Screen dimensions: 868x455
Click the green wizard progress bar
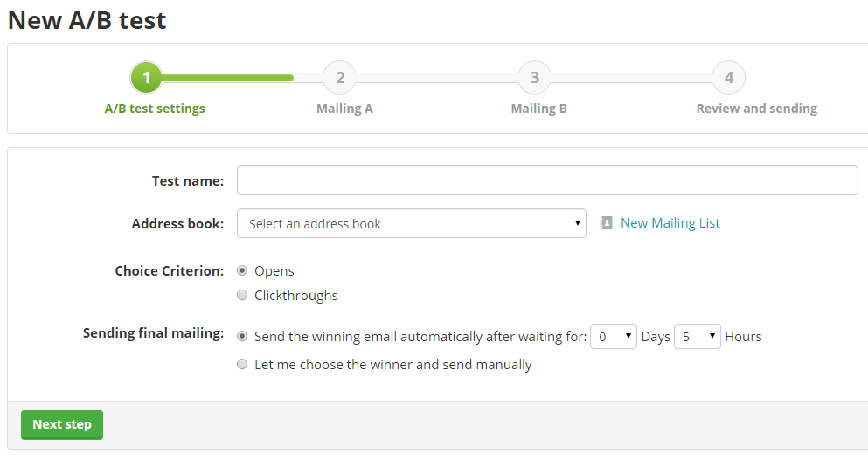pos(227,78)
